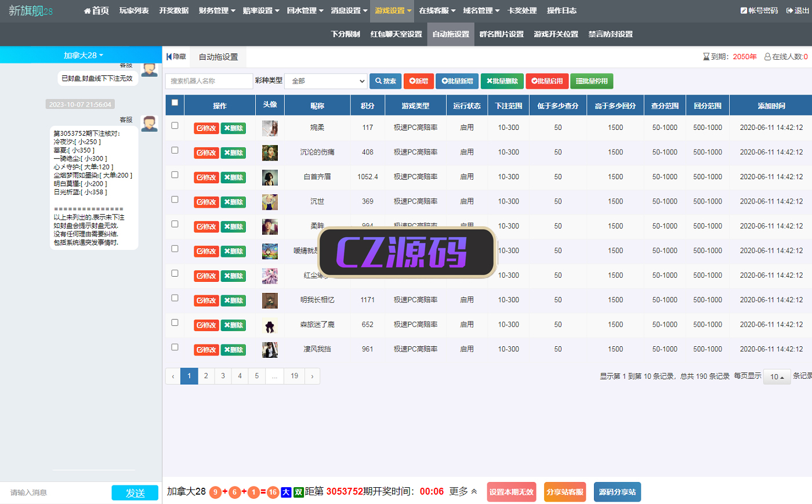Image resolution: width=812 pixels, height=504 pixels.
Task: Click the 首页 home icon
Action: 88,11
